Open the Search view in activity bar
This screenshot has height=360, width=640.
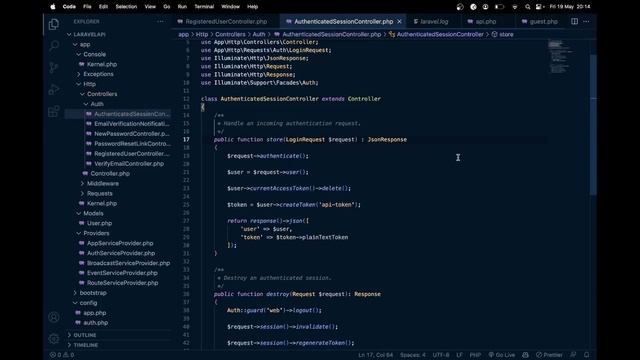pyautogui.click(x=53, y=46)
